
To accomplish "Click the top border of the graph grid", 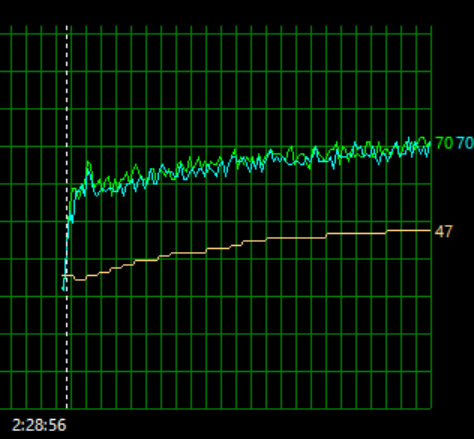I will point(216,33).
